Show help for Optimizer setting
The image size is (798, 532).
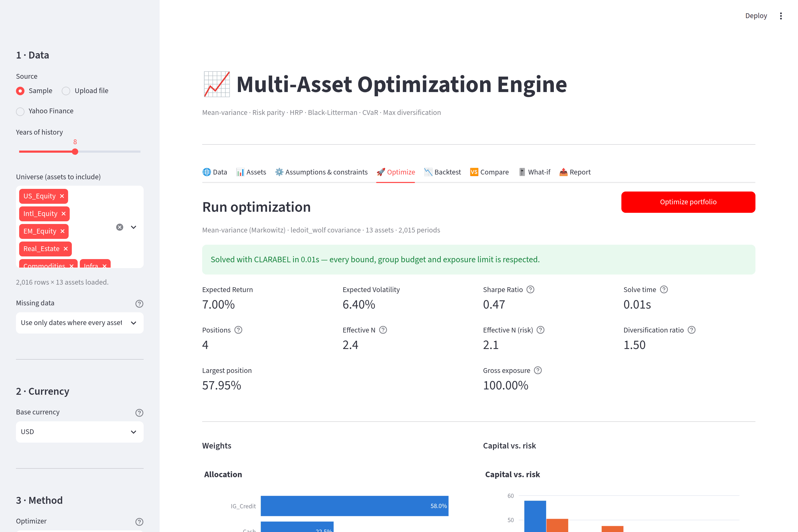(139, 521)
